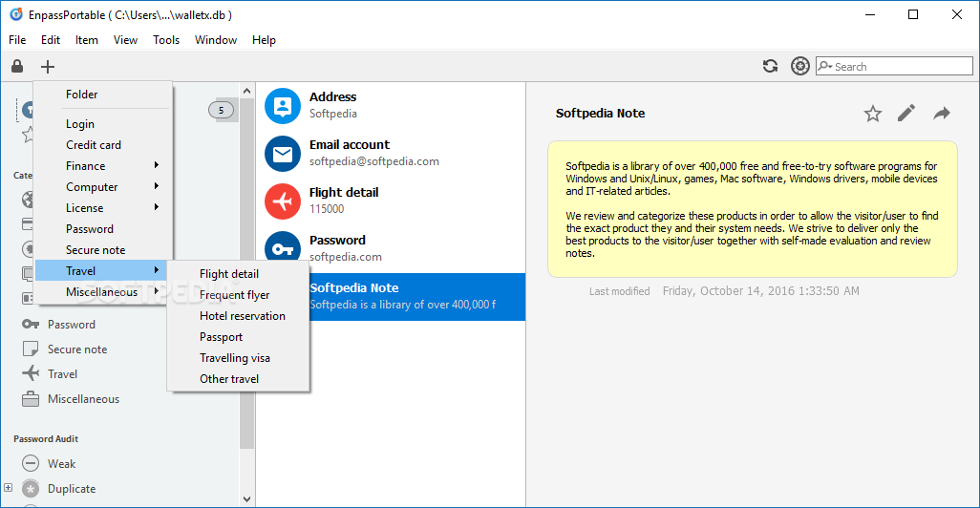Select Flight detail in Travel submenu

coord(238,274)
